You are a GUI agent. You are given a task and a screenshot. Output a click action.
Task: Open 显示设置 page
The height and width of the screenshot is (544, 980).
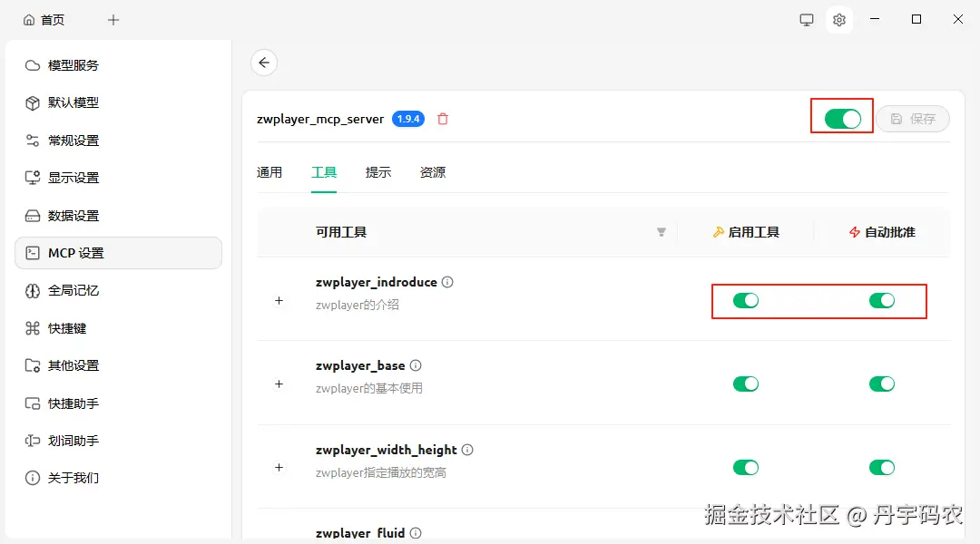[x=73, y=178]
